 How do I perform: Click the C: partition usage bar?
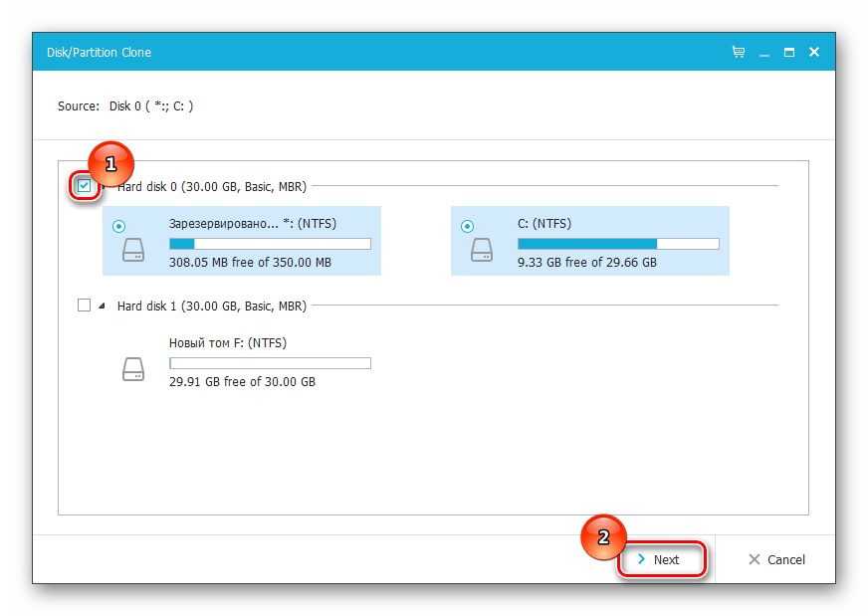tap(618, 244)
